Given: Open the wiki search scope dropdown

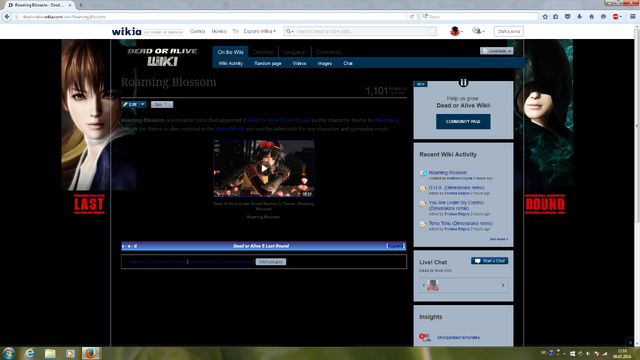Looking at the screenshot, I should 289,31.
